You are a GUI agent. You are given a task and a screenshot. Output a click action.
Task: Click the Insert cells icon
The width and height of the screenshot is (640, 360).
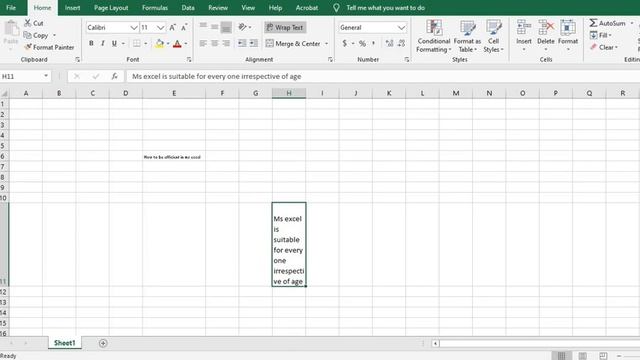(x=524, y=28)
